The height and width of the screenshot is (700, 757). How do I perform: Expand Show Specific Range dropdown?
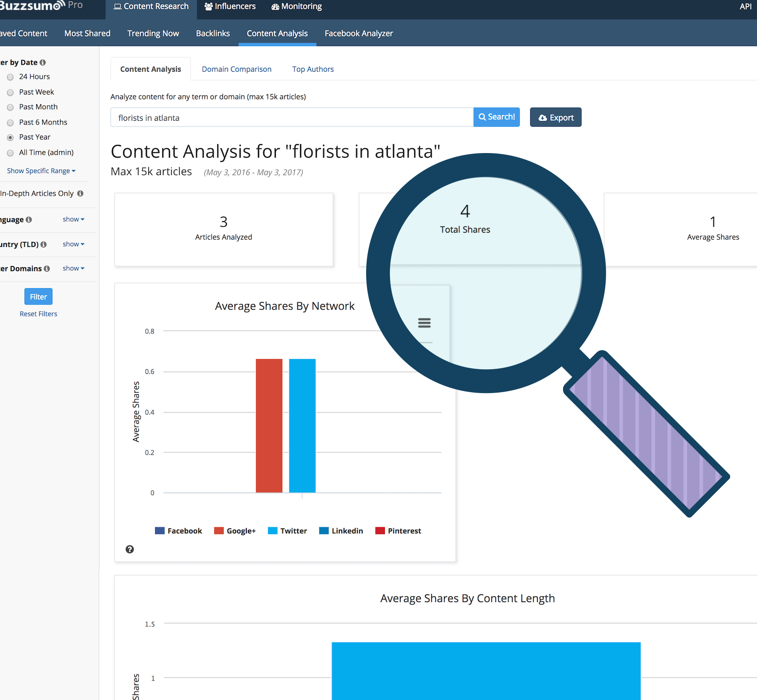(41, 171)
